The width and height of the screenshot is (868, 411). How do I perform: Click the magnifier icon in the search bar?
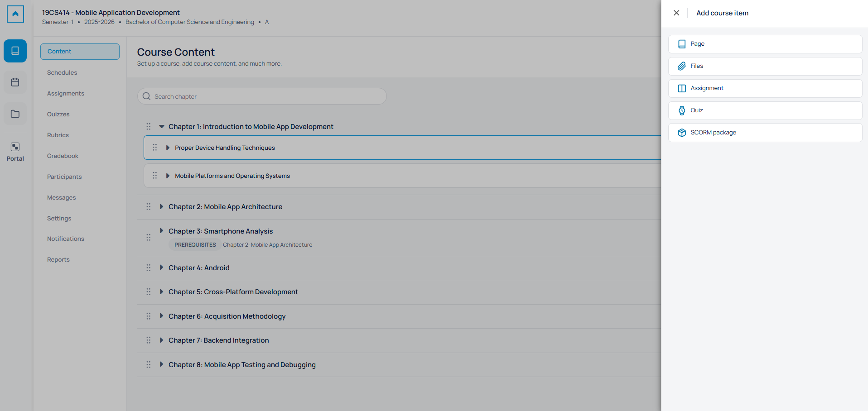coord(146,96)
